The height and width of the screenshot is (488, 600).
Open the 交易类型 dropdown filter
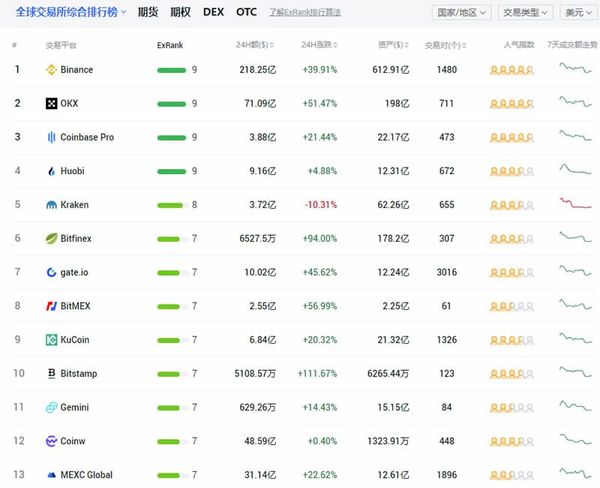point(525,13)
